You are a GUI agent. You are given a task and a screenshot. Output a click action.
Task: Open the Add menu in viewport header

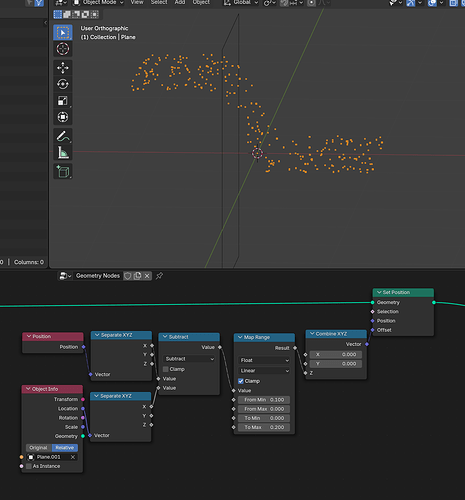pos(180,2)
